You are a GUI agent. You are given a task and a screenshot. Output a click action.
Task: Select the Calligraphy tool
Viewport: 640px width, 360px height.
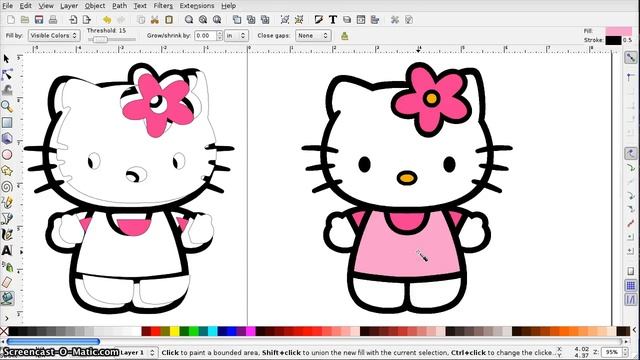(7, 234)
